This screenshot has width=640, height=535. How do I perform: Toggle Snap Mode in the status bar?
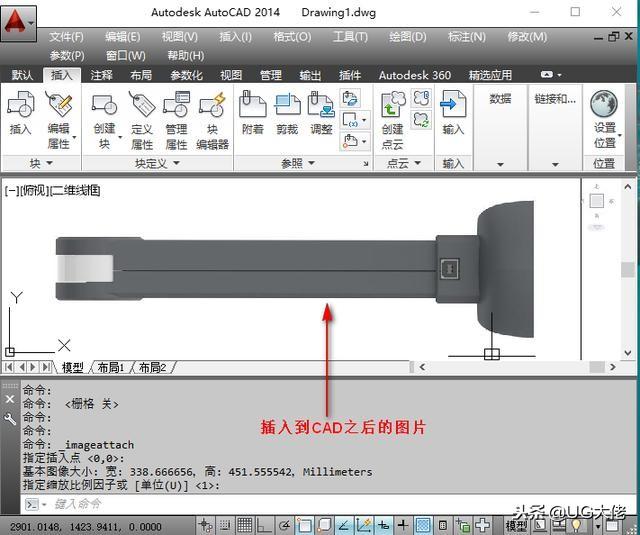tap(225, 525)
